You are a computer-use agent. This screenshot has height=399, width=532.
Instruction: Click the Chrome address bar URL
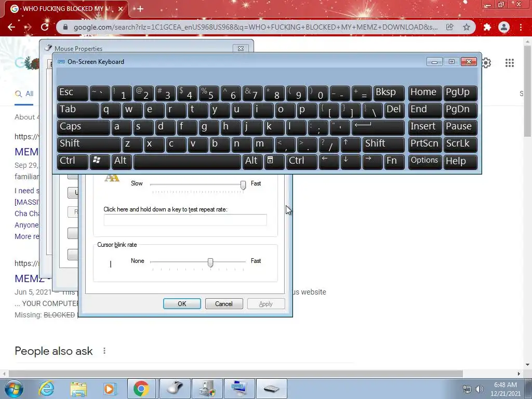pyautogui.click(x=255, y=27)
